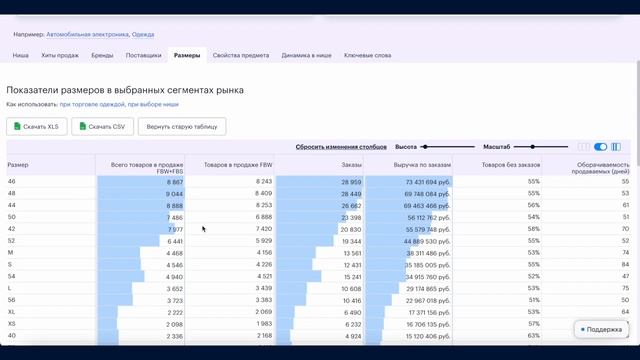This screenshot has width=640, height=360.
Task: Click Вернуть старую таблицу button
Action: click(182, 127)
